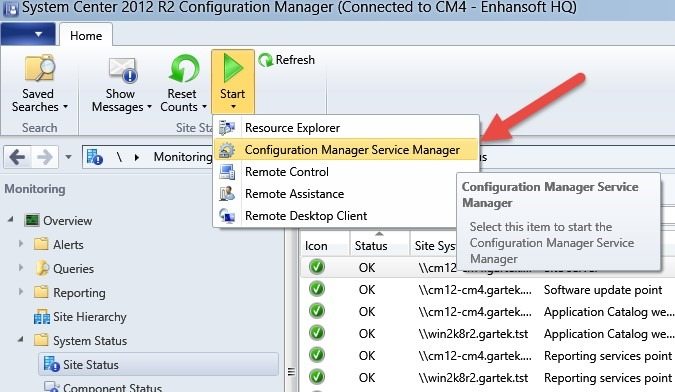The width and height of the screenshot is (675, 392).
Task: Go forward with the navigation arrow
Action: (44, 157)
